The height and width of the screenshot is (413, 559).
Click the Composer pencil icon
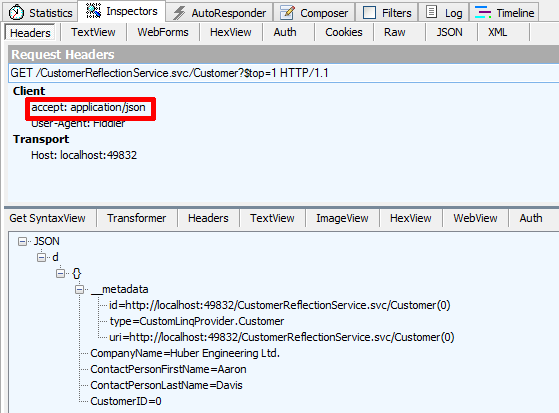coord(287,13)
